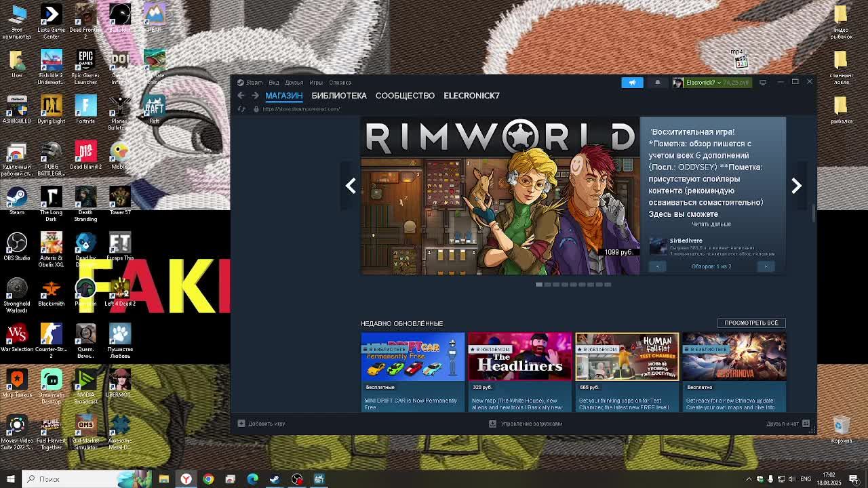Image resolution: width=868 pixels, height=488 pixels.
Task: Select Tower 57 desktop icon
Action: pos(120,201)
